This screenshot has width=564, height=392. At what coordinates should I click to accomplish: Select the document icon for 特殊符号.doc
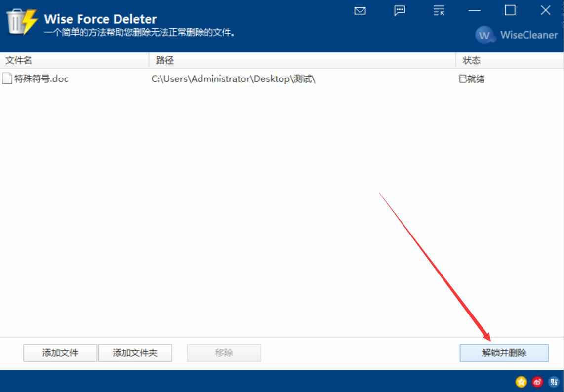tap(7, 78)
